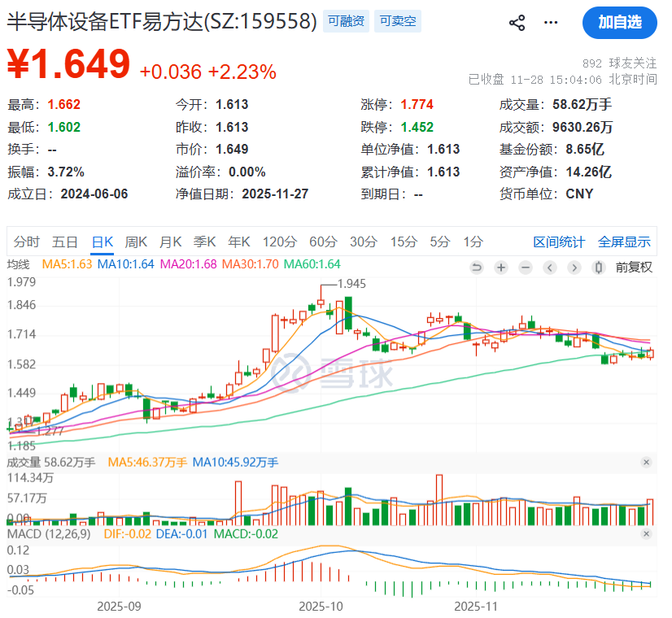Click MA30:1.70 moving average label

pyautogui.click(x=250, y=263)
